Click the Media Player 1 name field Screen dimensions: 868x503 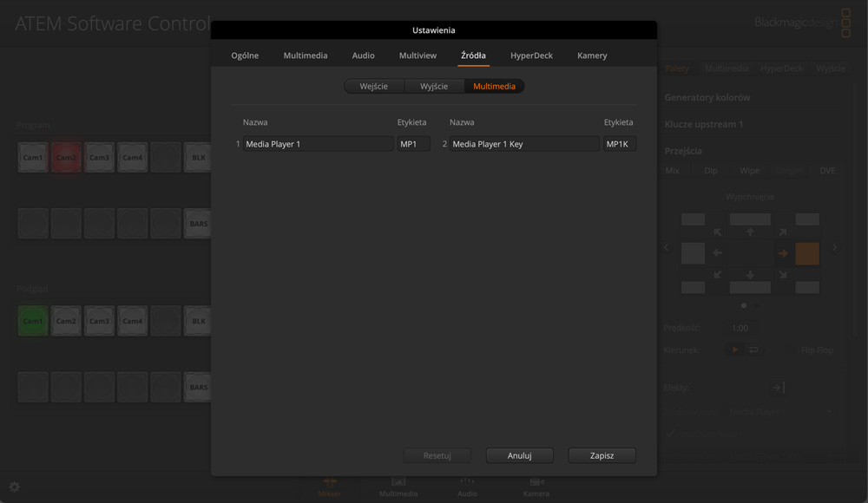[318, 144]
